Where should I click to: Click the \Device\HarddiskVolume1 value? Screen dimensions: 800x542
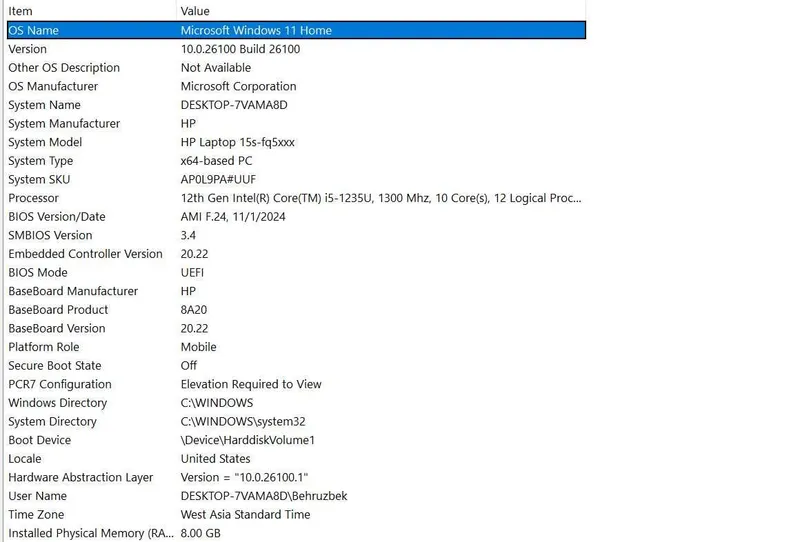pos(247,440)
